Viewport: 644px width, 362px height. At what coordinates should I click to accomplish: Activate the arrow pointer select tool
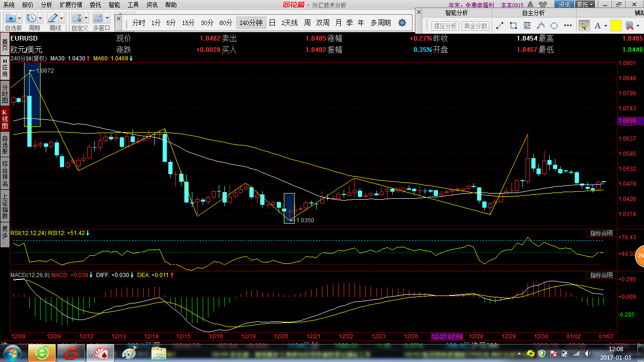584,25
